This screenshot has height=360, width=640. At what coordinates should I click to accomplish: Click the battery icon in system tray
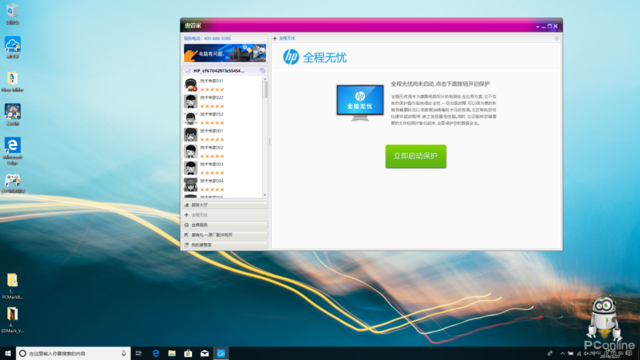tap(571, 353)
